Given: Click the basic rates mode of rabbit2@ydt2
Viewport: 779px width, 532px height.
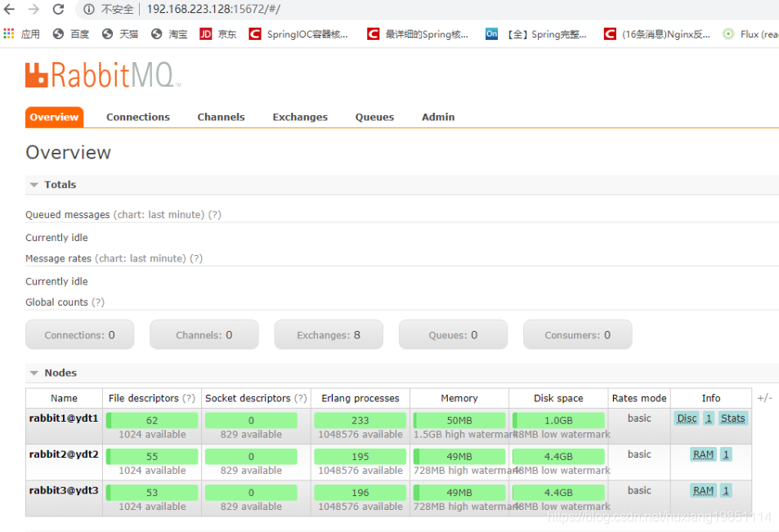Looking at the screenshot, I should tap(639, 454).
